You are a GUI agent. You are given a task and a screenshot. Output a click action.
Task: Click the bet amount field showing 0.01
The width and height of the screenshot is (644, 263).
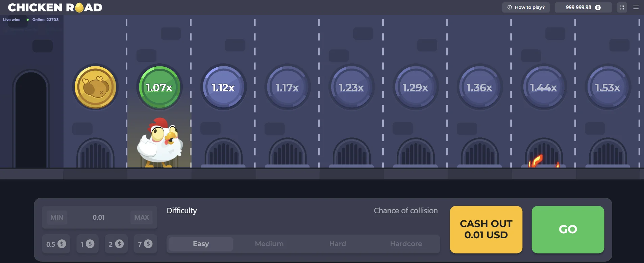pos(99,217)
